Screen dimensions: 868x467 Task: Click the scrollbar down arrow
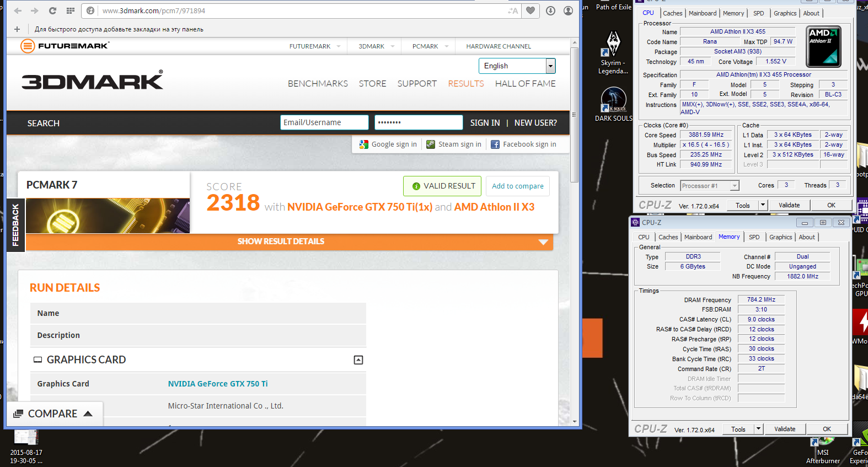coord(574,421)
